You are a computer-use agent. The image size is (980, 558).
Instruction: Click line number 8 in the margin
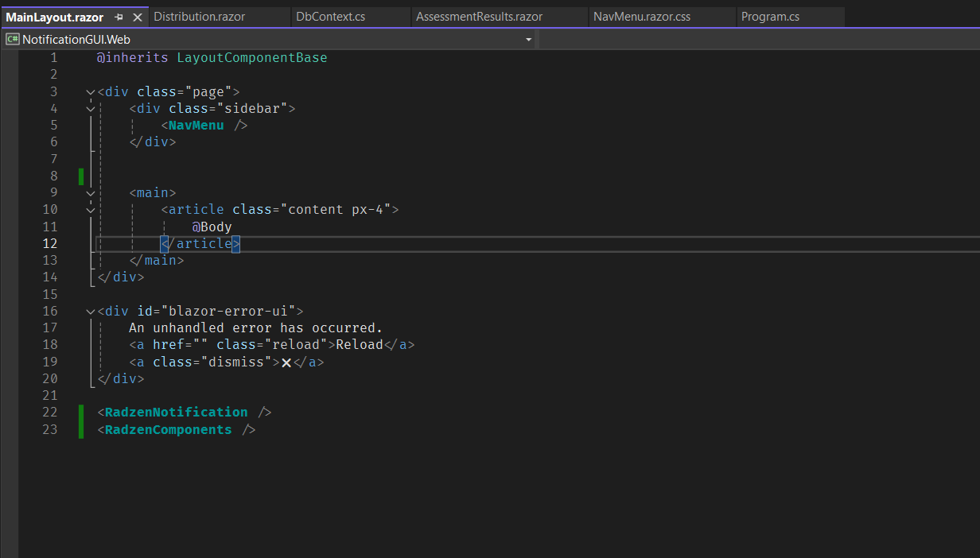53,176
